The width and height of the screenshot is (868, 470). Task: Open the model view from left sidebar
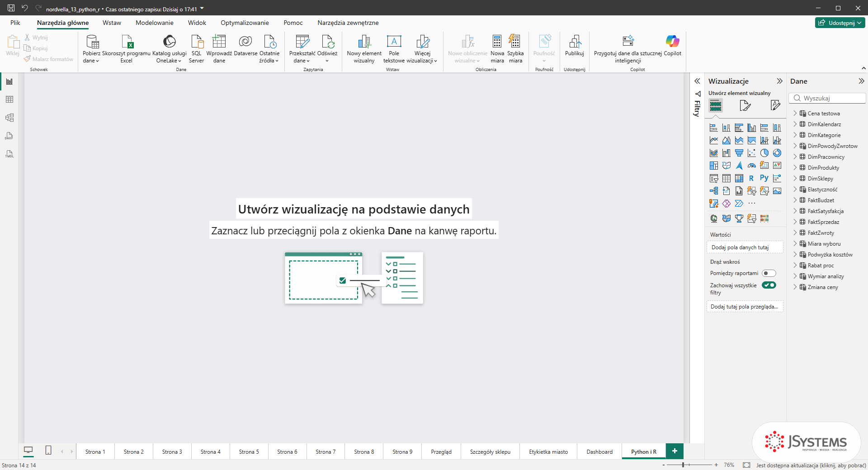[x=9, y=118]
